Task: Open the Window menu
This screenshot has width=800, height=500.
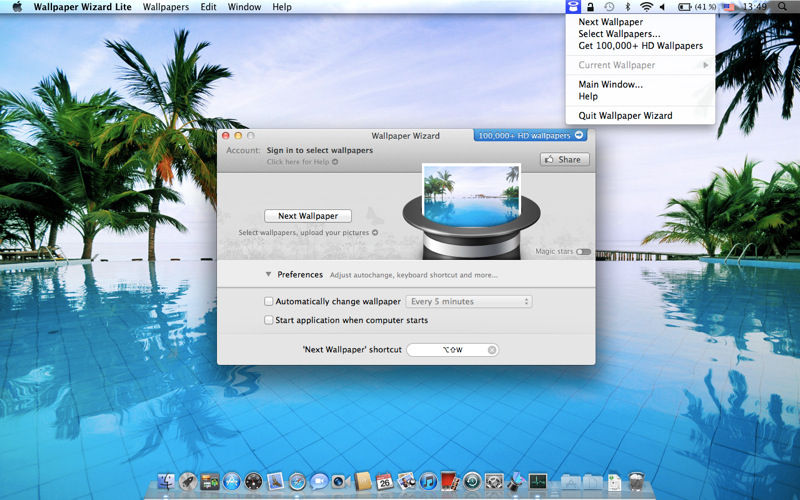Action: (244, 7)
